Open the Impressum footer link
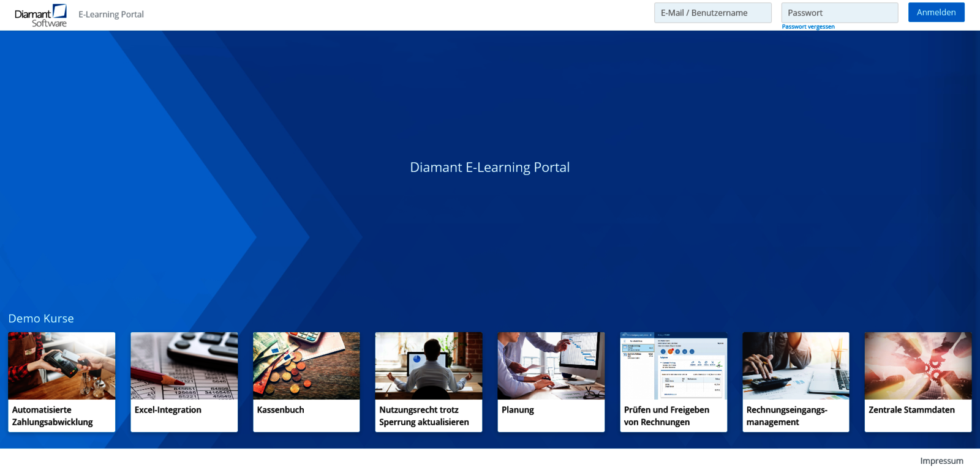Viewport: 980px width, 473px height. [x=941, y=461]
